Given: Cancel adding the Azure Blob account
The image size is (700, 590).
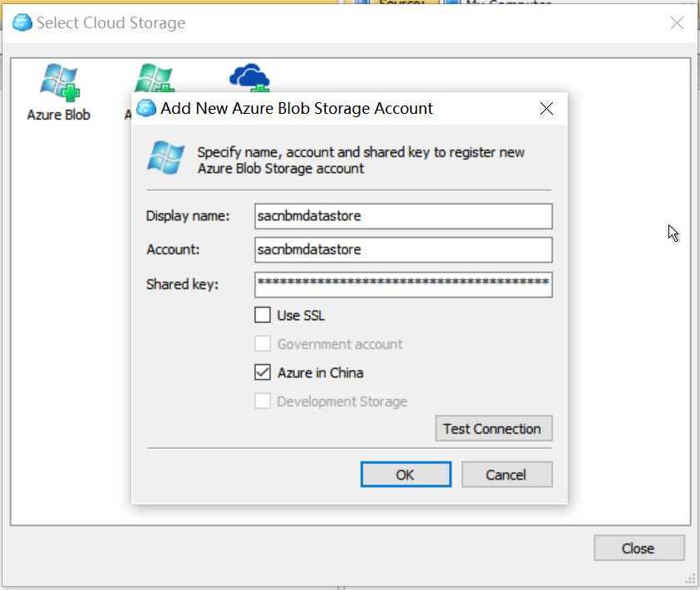Looking at the screenshot, I should tap(506, 474).
